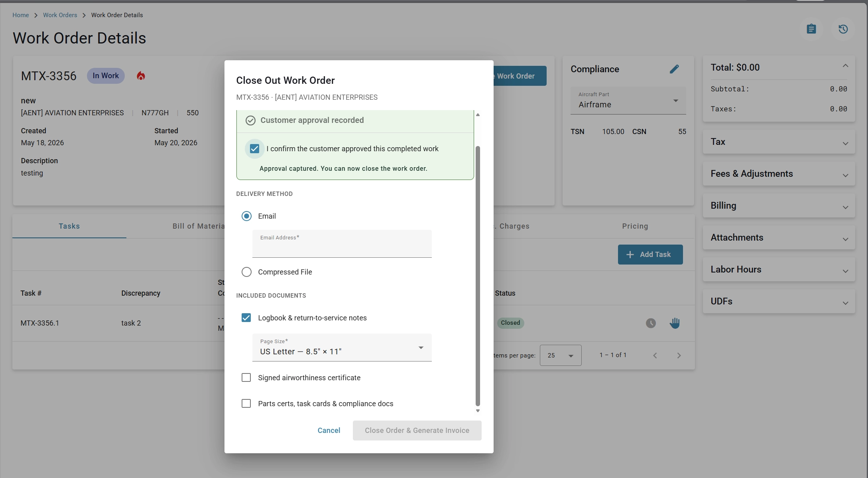Click the CSN value 55

pos(682,132)
